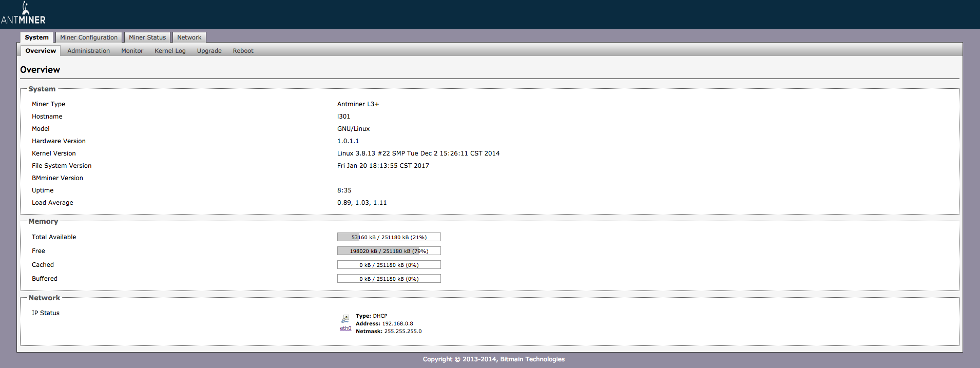Click the Antminer L3+ miner type value
The width and height of the screenshot is (980, 368).
coord(358,104)
